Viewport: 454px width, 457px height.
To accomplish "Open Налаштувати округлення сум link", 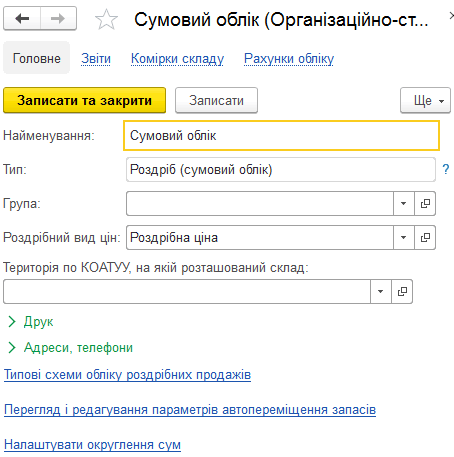I will coord(92,445).
